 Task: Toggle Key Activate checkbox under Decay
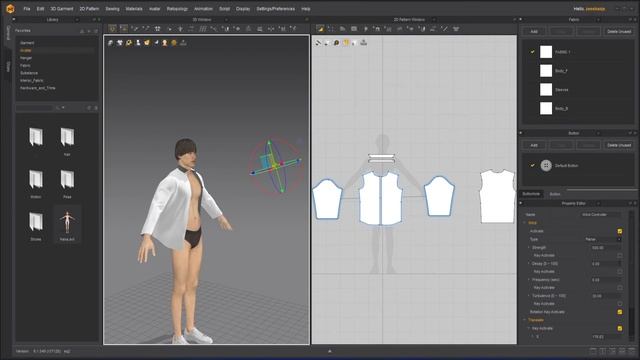tap(620, 271)
